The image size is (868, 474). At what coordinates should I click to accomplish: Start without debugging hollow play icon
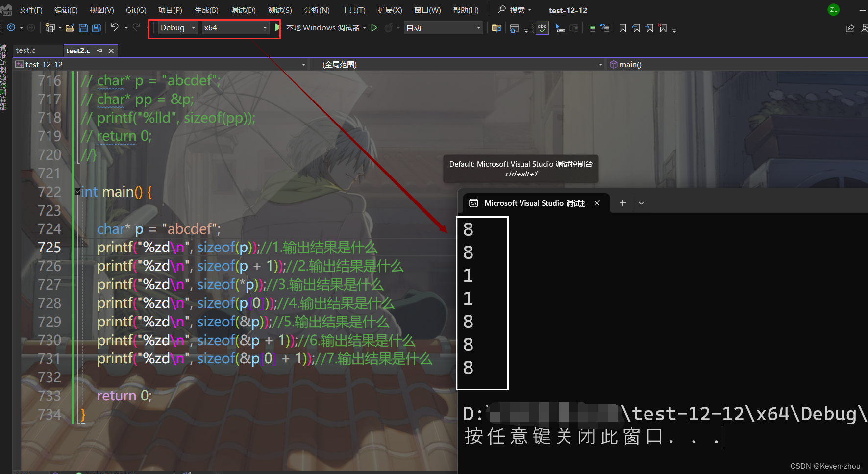(x=374, y=28)
